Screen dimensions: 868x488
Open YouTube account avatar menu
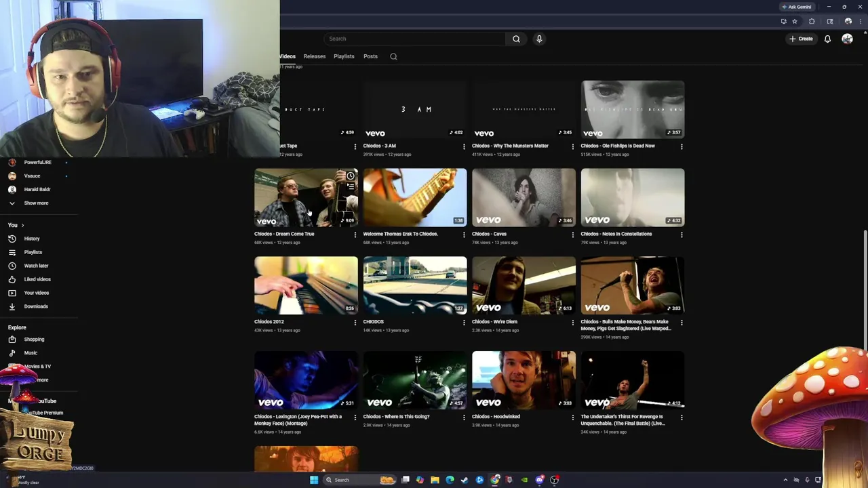coord(847,39)
